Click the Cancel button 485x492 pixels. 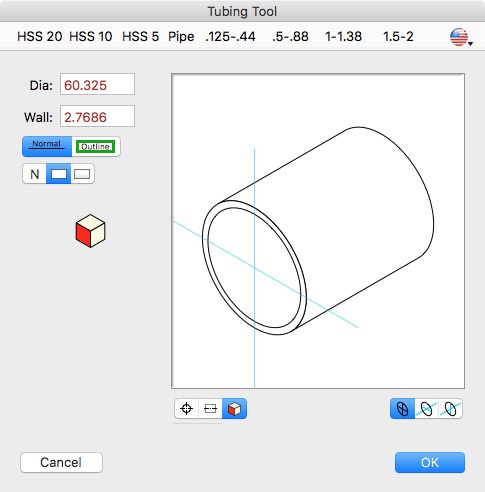[x=61, y=462]
